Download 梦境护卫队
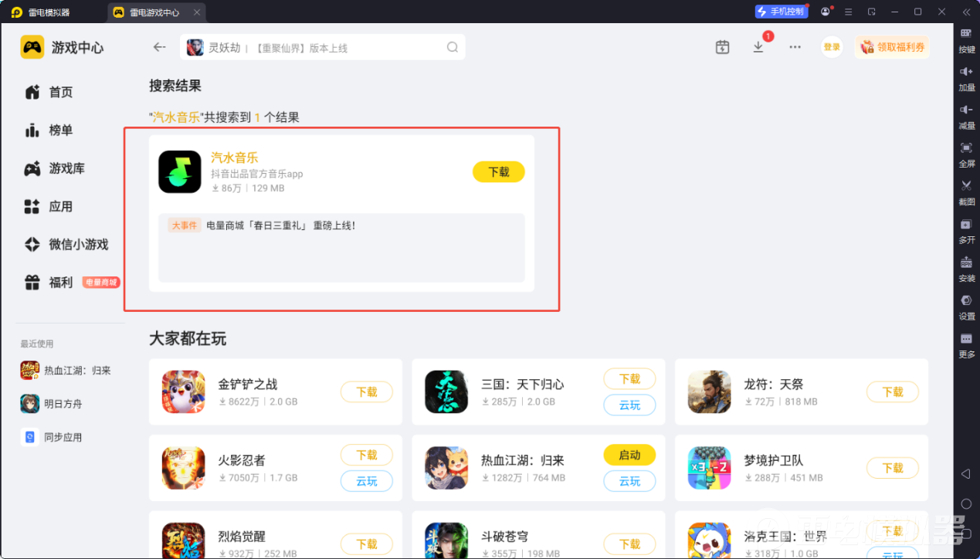The image size is (980, 559). [x=893, y=468]
